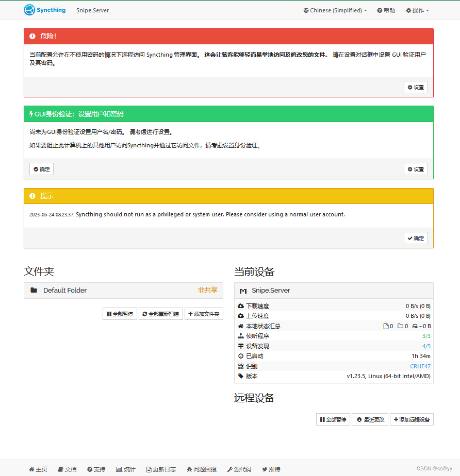Viewport: 460px width, 476px height.
Task: Click 最近更改 recent changes button
Action: (x=370, y=419)
